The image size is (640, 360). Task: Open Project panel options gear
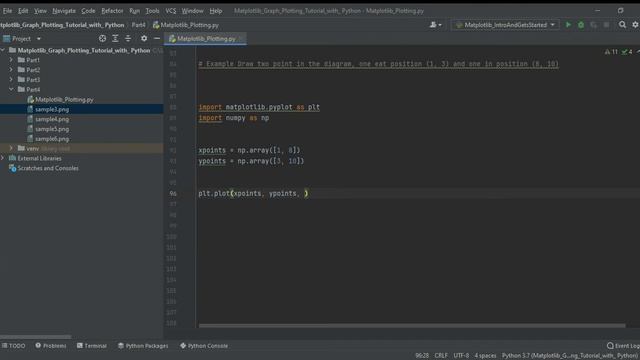point(144,38)
